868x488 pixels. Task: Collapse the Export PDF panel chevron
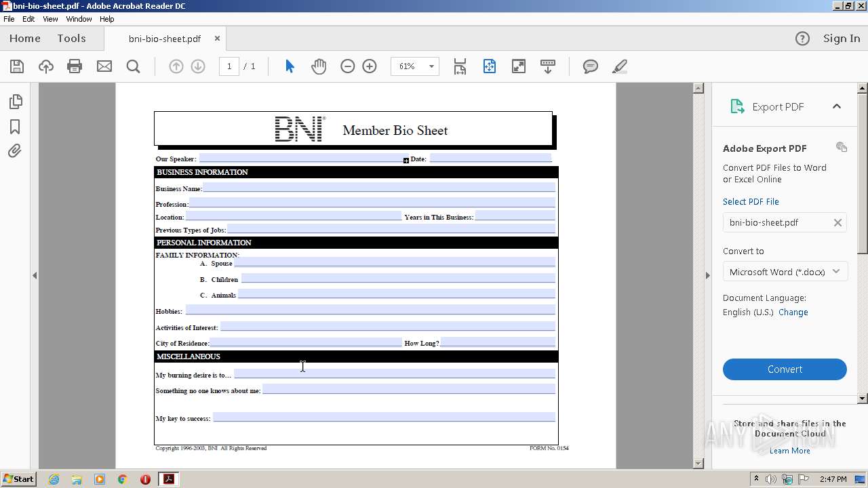(837, 106)
